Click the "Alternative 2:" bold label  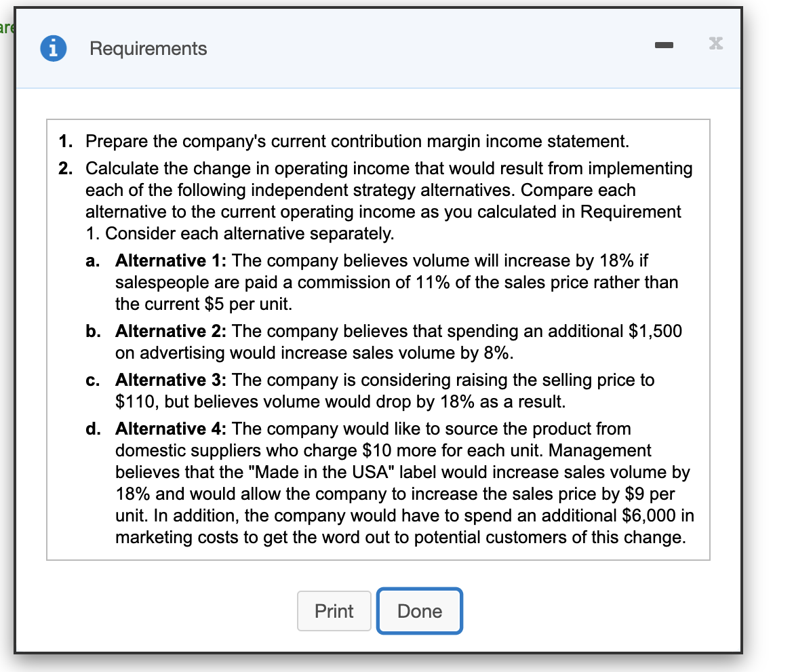171,331
